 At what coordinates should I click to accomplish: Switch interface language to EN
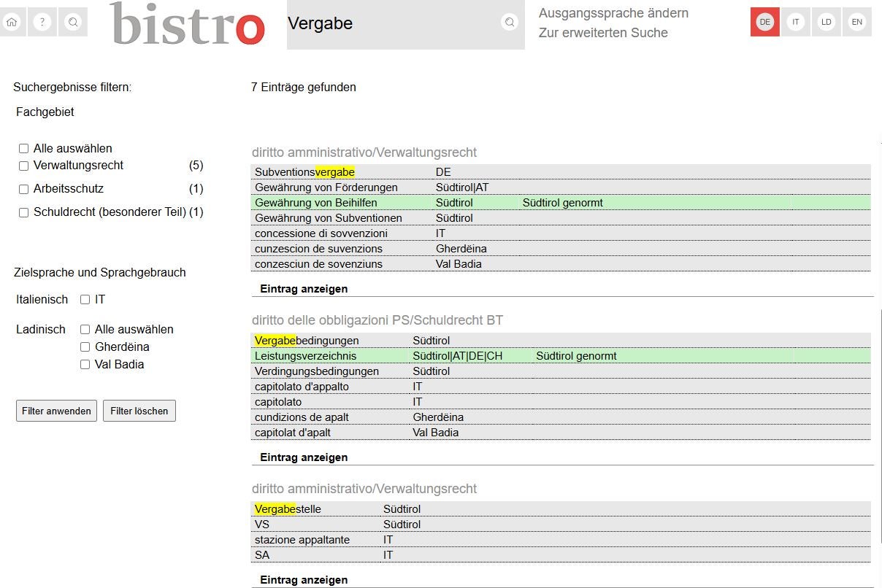(857, 22)
